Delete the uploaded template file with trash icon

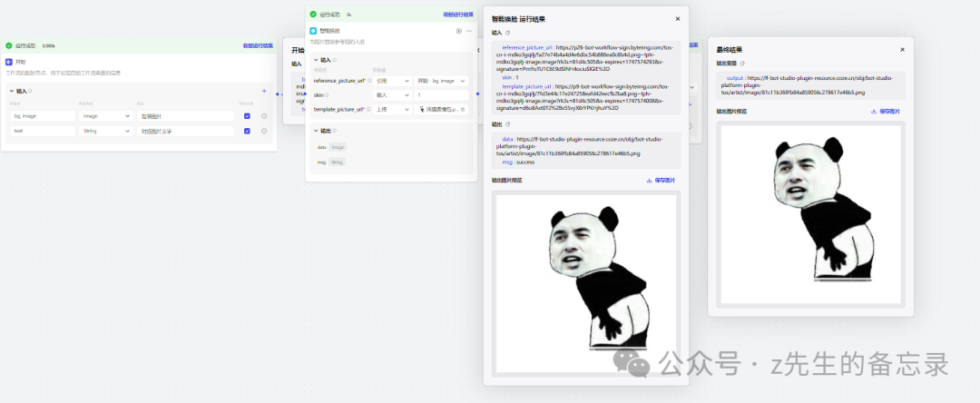point(463,109)
